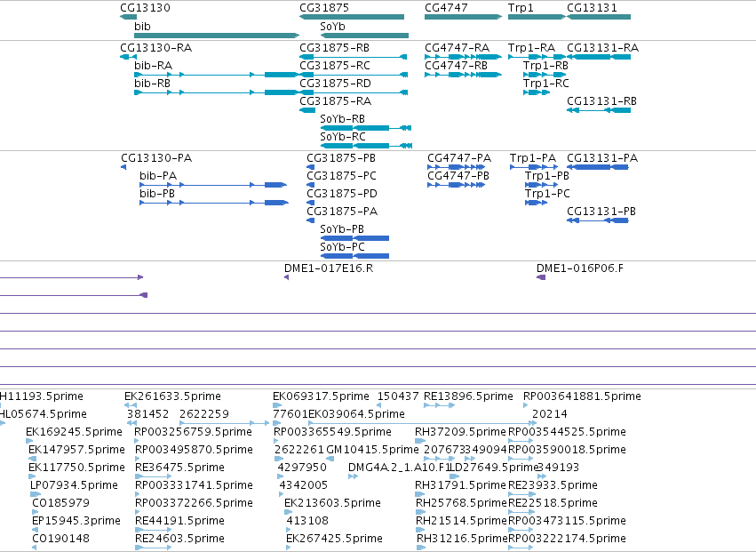Select the CG13130 gene label
The width and height of the screenshot is (756, 552).
point(145,8)
